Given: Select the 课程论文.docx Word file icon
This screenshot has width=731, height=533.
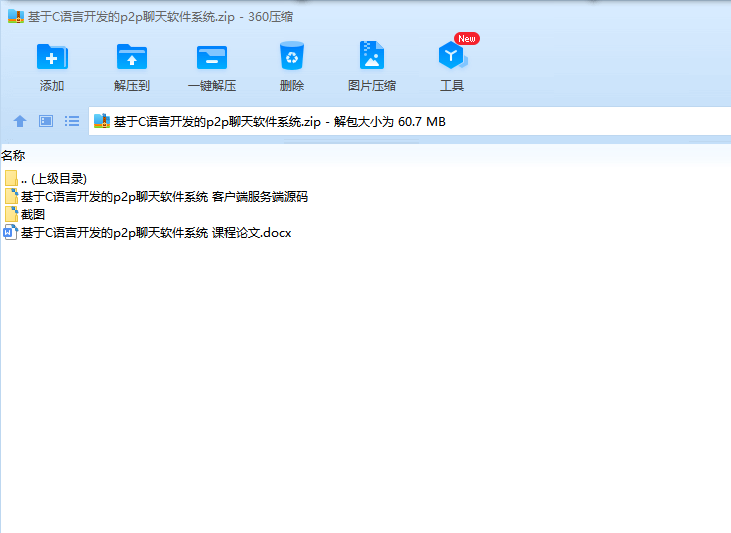Looking at the screenshot, I should tap(10, 232).
